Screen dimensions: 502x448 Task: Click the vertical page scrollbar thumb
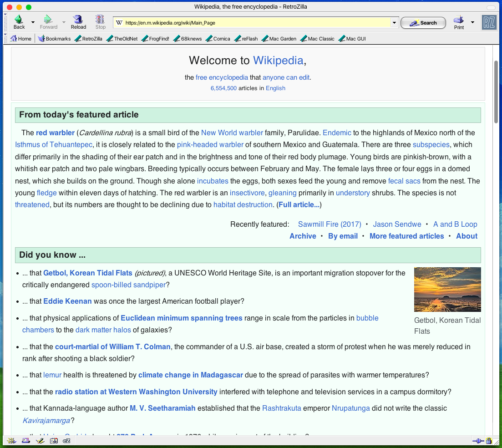496,92
